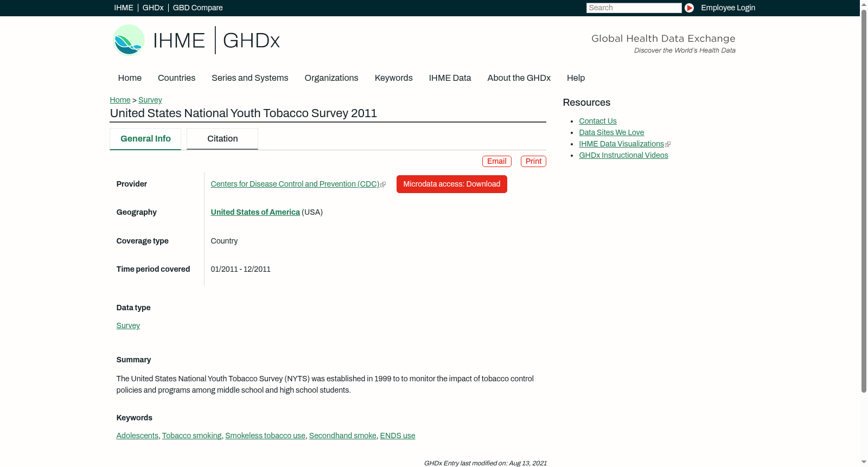Open GHDx link in top bar

point(153,8)
